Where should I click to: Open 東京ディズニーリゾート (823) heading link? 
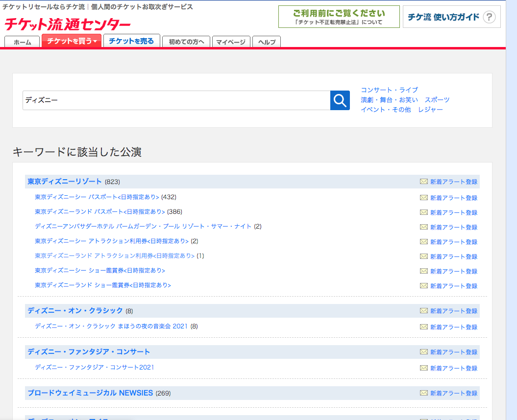[65, 182]
